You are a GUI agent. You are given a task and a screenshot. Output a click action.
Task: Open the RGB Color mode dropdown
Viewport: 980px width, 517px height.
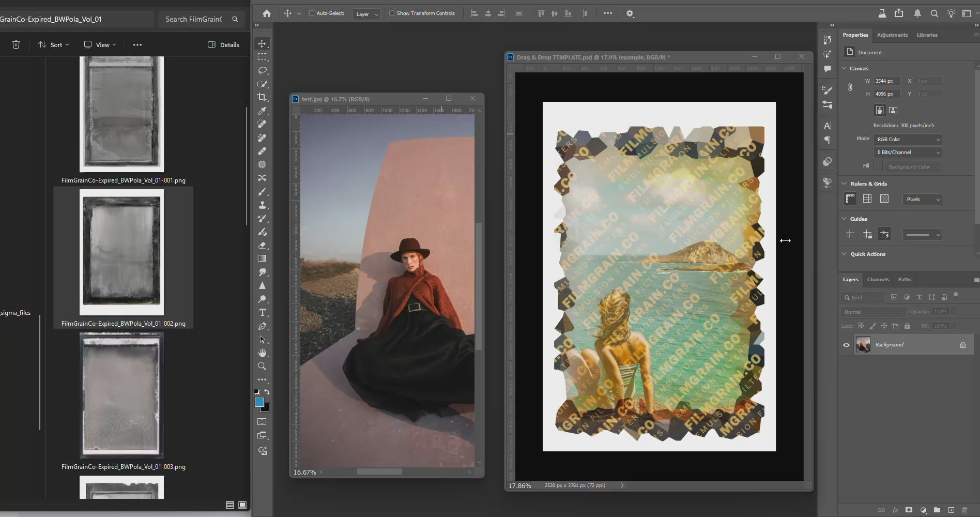click(x=908, y=139)
